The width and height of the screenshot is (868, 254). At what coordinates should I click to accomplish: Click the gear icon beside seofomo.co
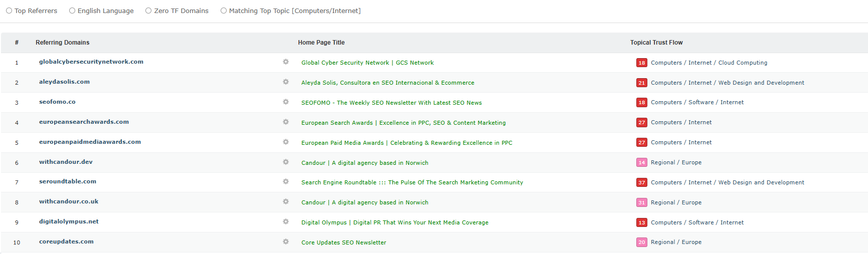click(x=286, y=102)
